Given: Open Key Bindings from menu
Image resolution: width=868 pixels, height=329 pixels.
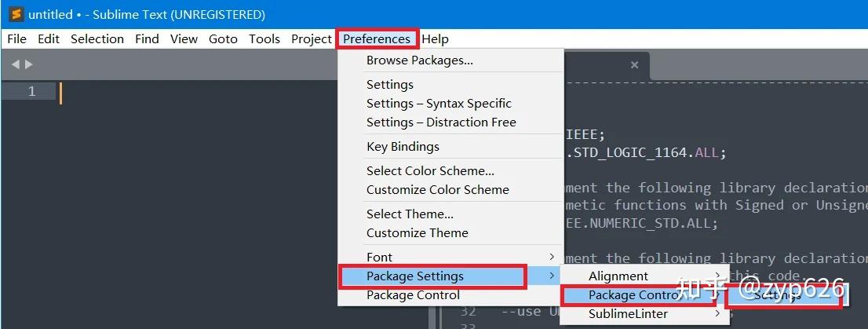Looking at the screenshot, I should pyautogui.click(x=403, y=146).
